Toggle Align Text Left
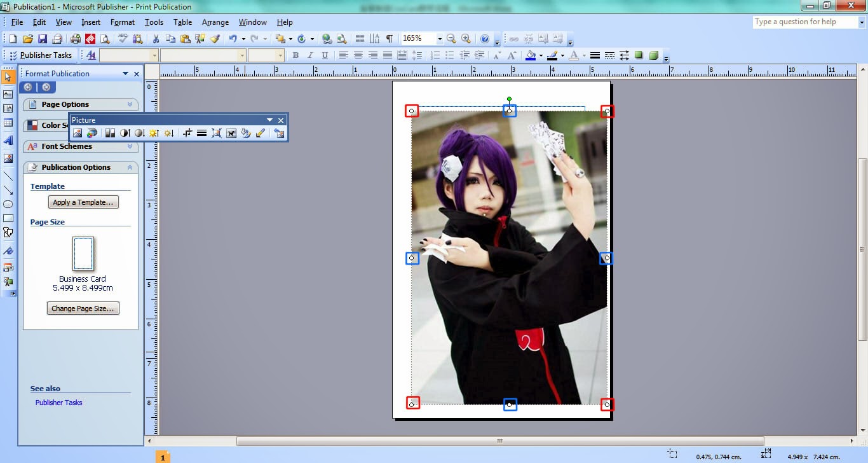The height and width of the screenshot is (463, 868). pos(343,55)
